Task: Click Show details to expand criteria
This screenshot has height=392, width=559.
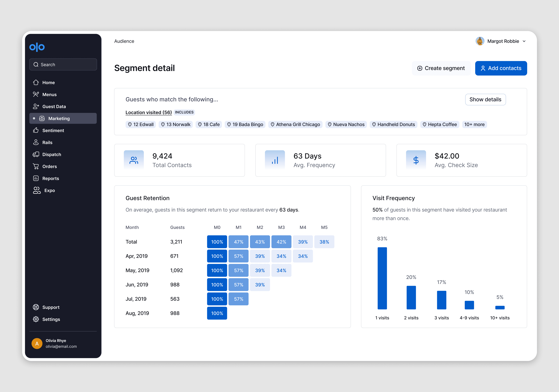Action: 485,99
